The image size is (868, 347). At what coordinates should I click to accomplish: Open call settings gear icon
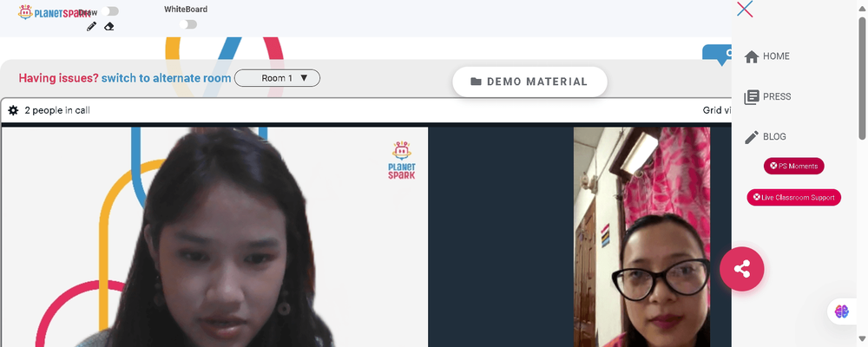pyautogui.click(x=13, y=110)
